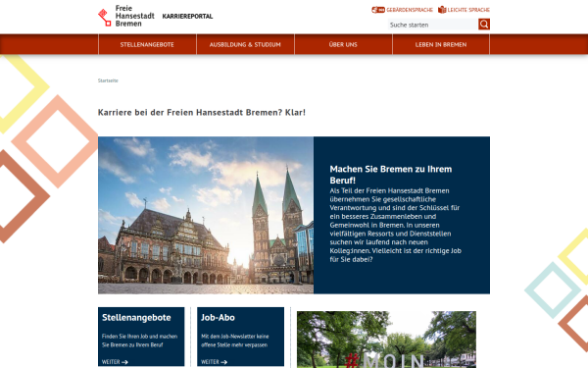
Task: Click the Gebärdensprache sign language icon
Action: [378, 10]
